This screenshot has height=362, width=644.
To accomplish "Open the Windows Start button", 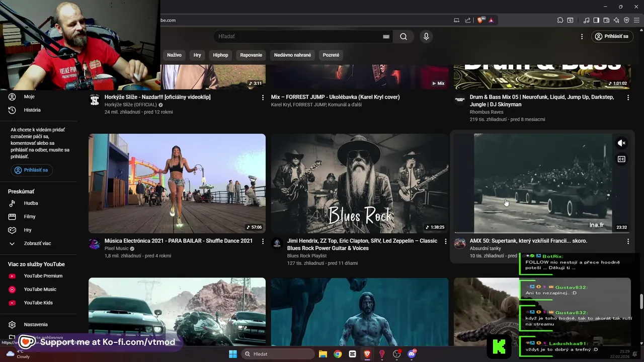I will click(x=232, y=354).
